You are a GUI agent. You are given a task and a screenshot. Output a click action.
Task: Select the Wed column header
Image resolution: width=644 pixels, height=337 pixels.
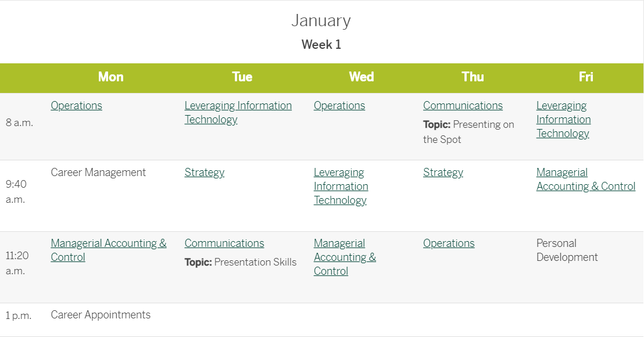362,77
